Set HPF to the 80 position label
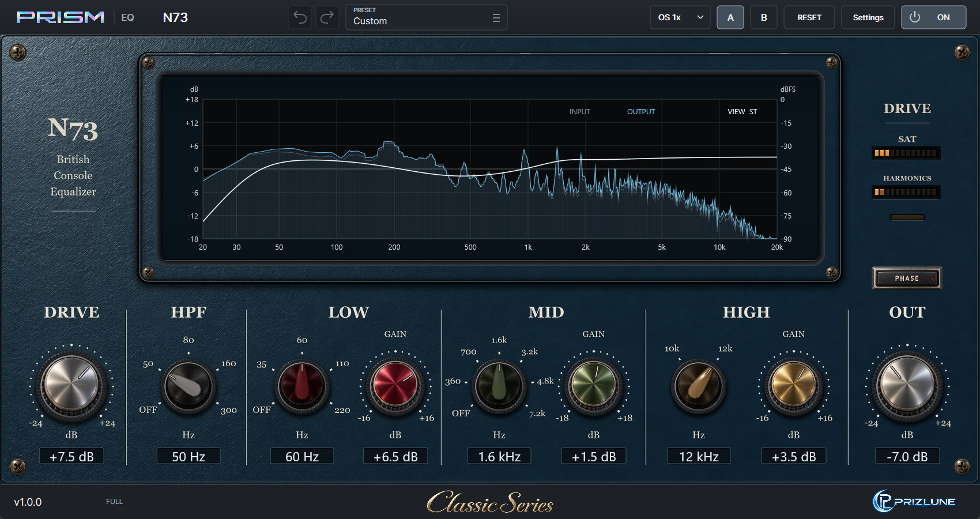Screen dimensions: 980x519 [189, 340]
